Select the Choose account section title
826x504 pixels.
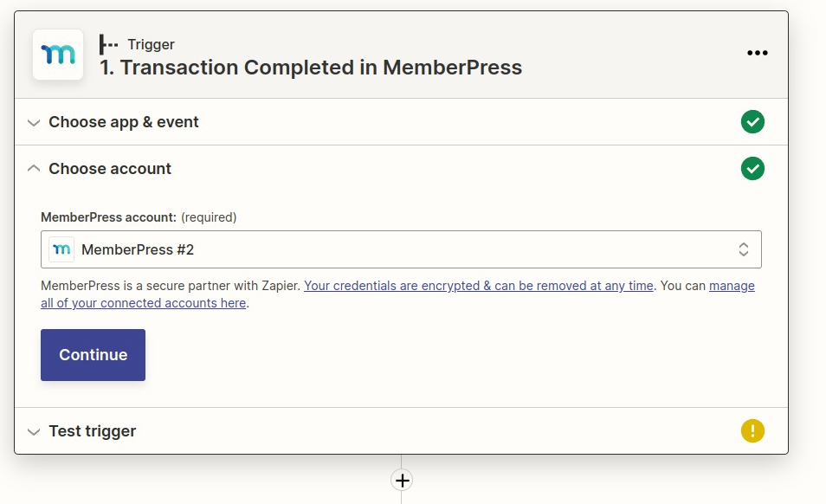(x=110, y=169)
